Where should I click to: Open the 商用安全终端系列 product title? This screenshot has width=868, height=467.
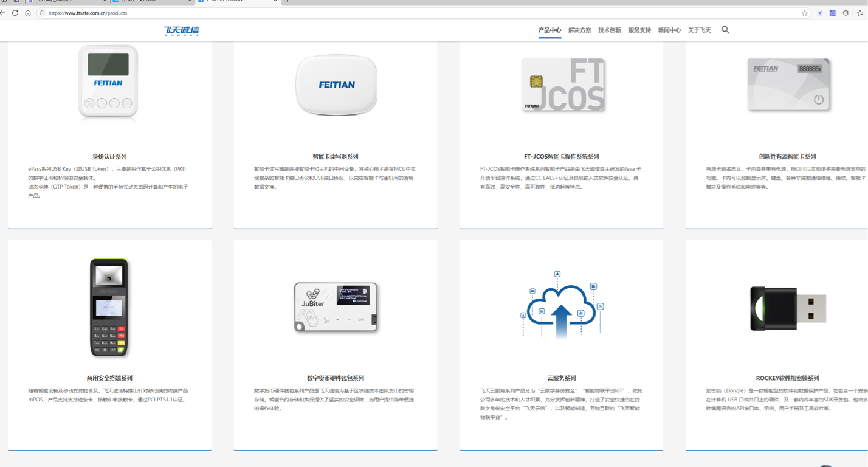[x=109, y=378]
